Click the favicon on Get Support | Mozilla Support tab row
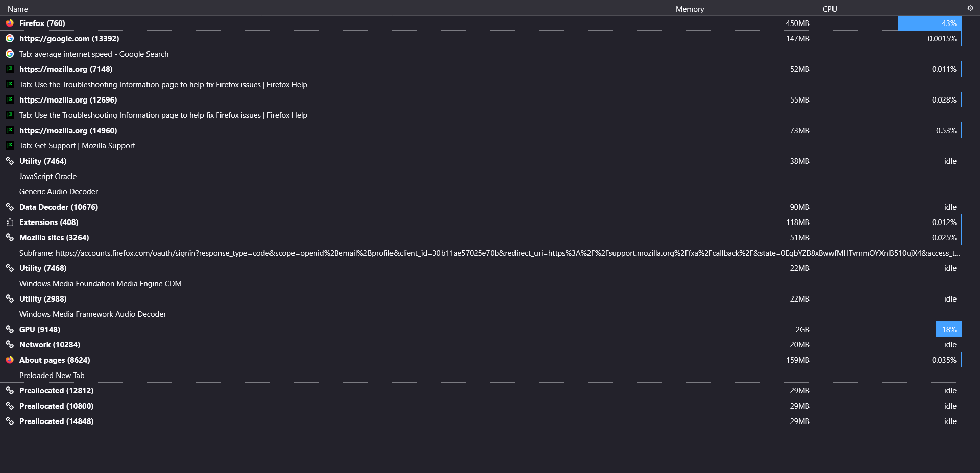Image resolution: width=980 pixels, height=473 pixels. [10, 145]
